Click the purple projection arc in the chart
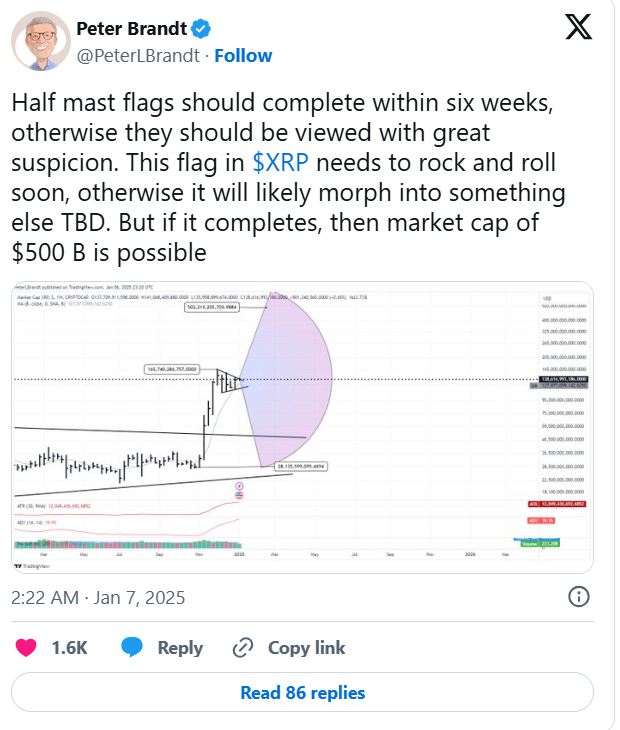620x730 pixels. (300, 380)
